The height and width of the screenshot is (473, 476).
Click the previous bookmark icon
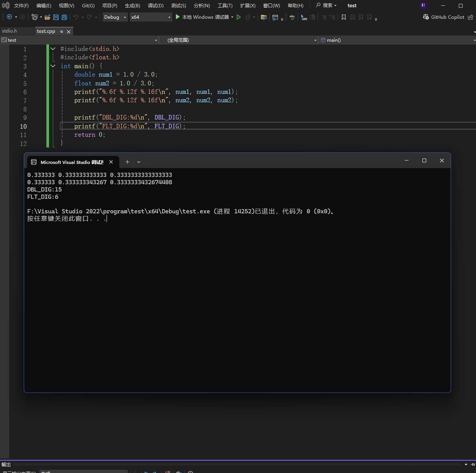tap(352, 17)
